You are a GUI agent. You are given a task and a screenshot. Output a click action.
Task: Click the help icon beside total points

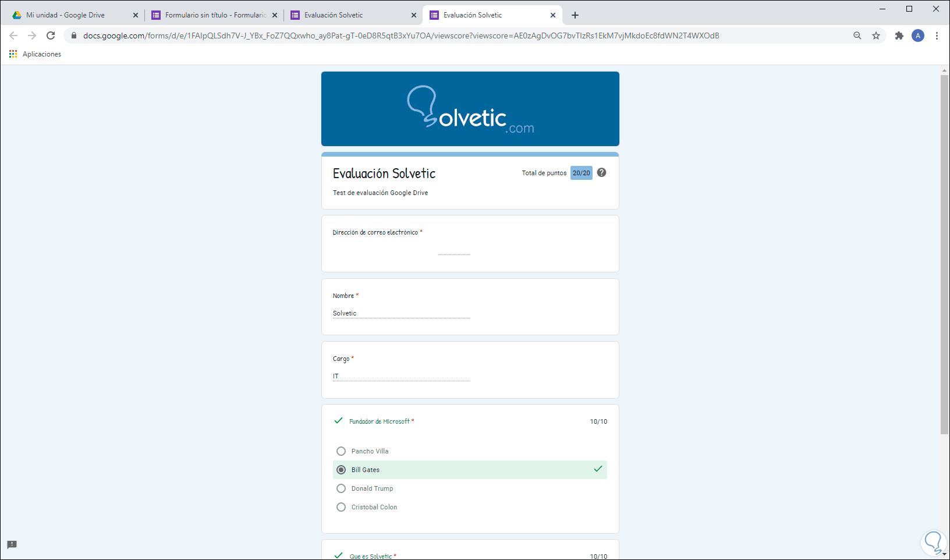click(x=602, y=172)
